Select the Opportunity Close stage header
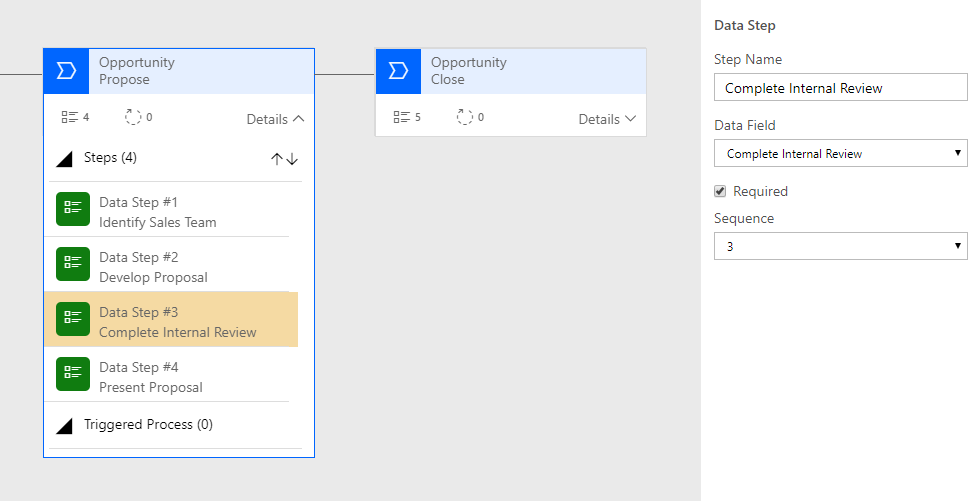979x501 pixels. (511, 71)
